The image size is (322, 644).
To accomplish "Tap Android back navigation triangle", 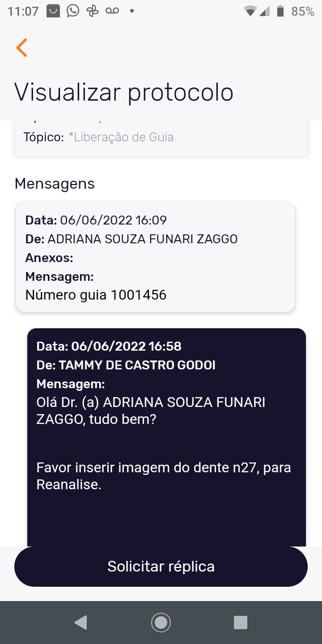I will pos(81,622).
